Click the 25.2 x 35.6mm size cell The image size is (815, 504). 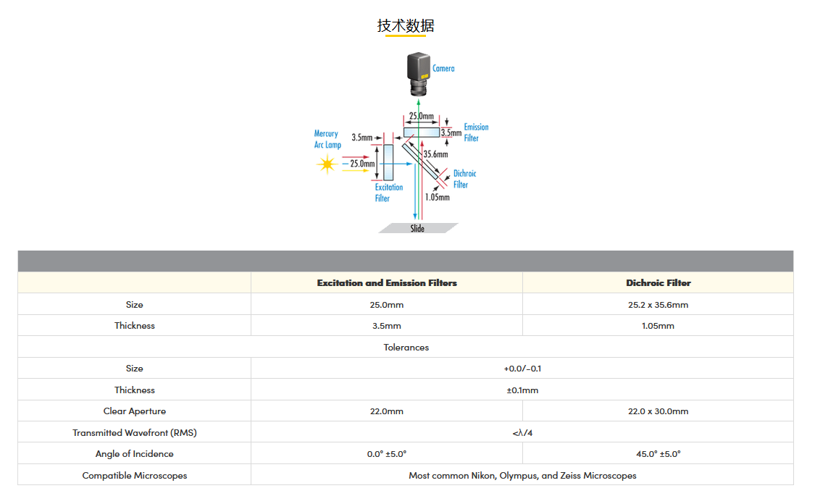point(658,305)
